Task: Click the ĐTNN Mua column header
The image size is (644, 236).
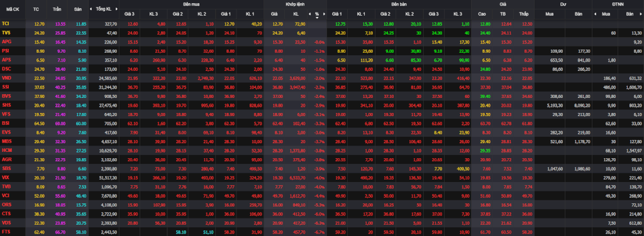Action: [x=606, y=14]
